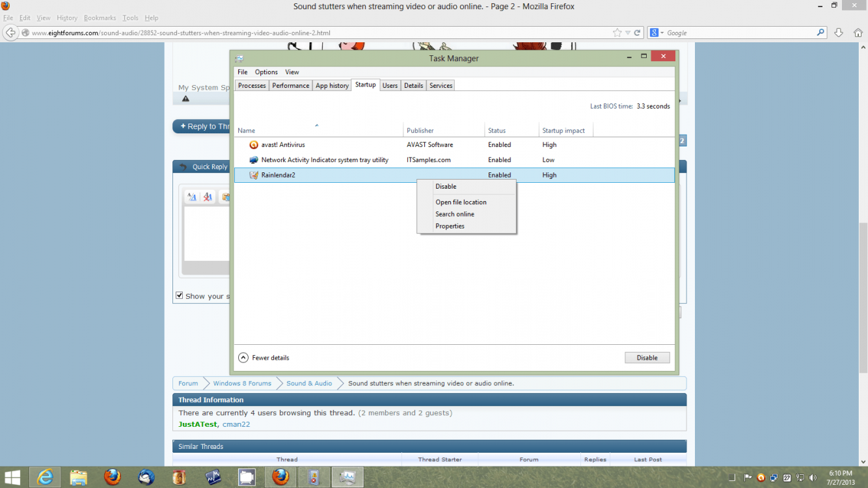
Task: Open Thunderbird from the taskbar
Action: tap(146, 478)
